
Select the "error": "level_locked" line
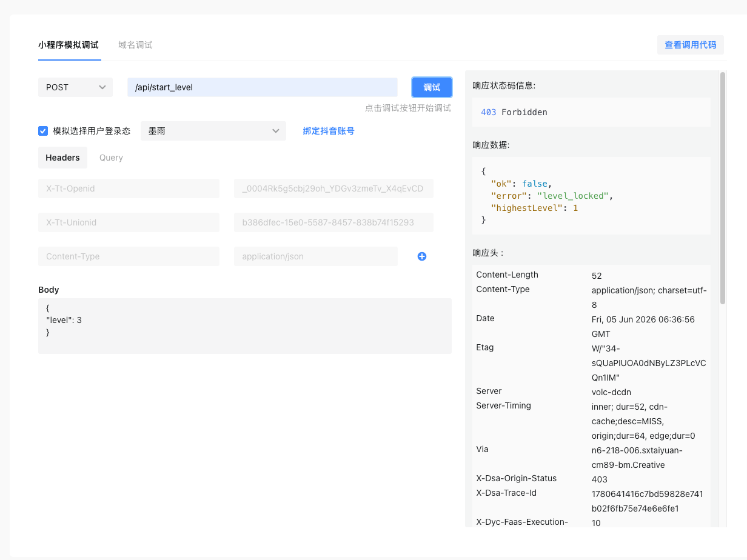tap(552, 196)
